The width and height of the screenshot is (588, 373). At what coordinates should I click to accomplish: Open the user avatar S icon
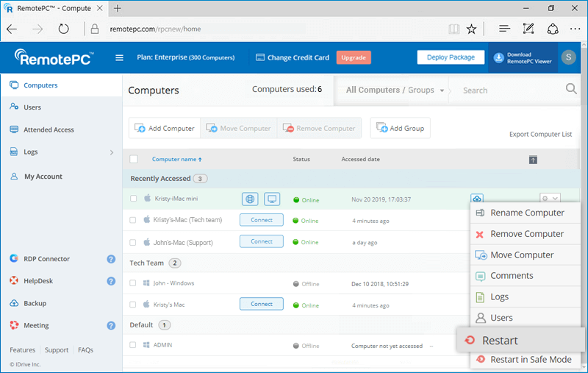click(568, 57)
